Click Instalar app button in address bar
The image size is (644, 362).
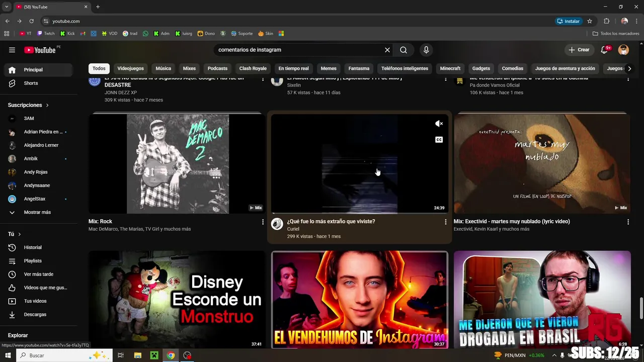click(569, 21)
